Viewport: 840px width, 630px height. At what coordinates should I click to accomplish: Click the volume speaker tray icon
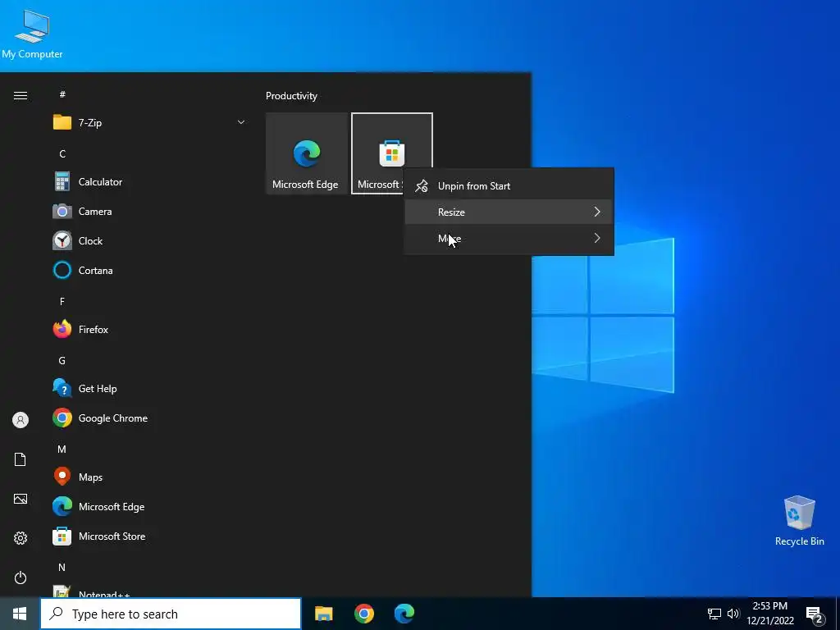[733, 614]
